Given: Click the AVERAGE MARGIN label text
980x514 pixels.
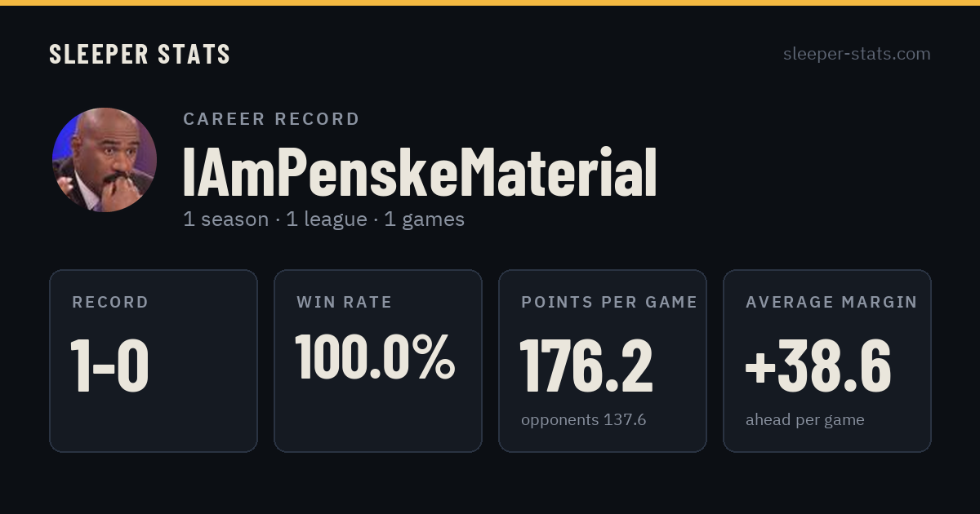Looking at the screenshot, I should (831, 302).
